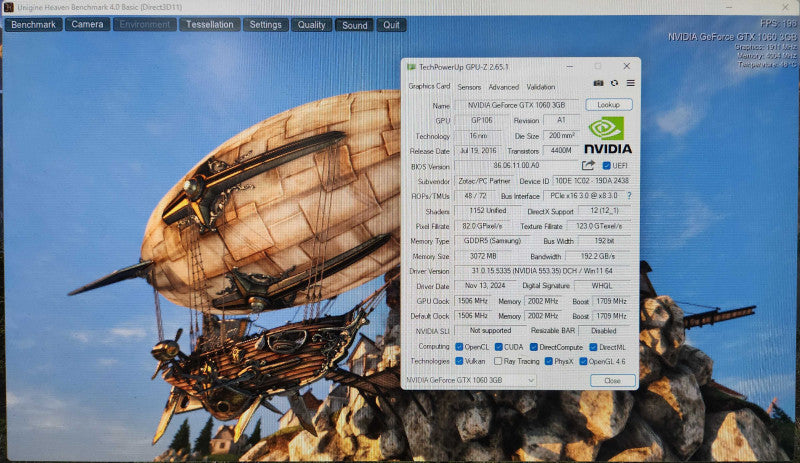Open the Settings menu in Heaven
Screen dimensions: 800x463
[x=265, y=25]
